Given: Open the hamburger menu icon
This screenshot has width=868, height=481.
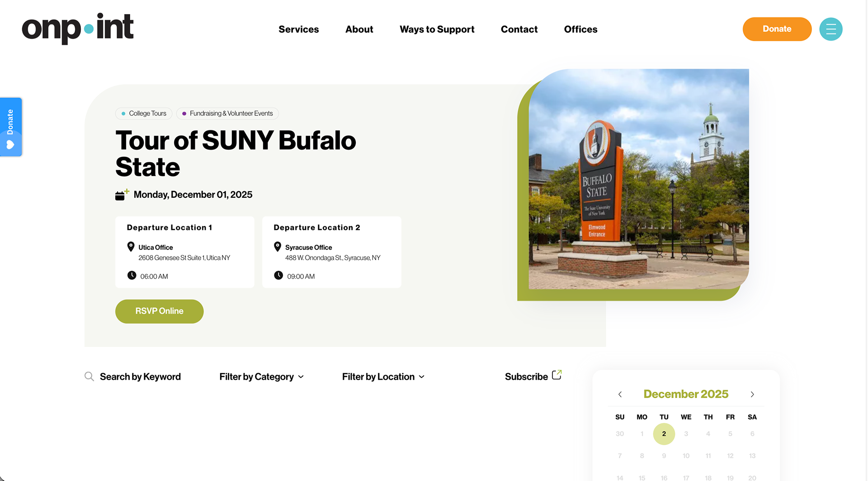Looking at the screenshot, I should pos(830,29).
